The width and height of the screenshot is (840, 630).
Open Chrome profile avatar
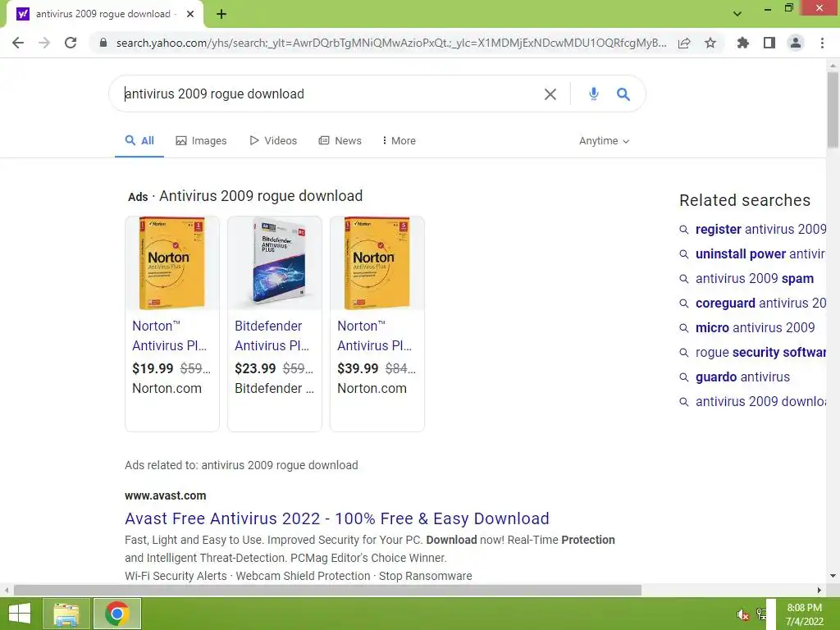[796, 43]
